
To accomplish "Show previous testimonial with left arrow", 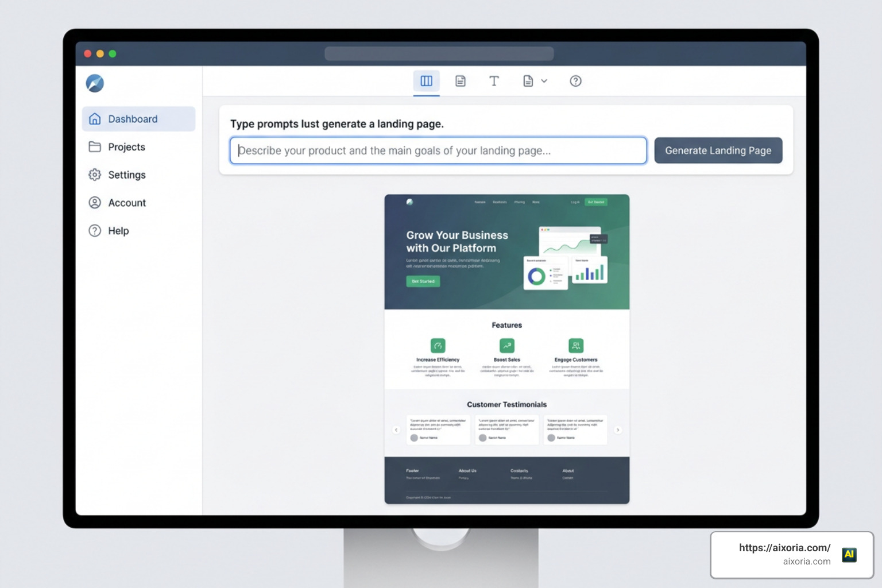I will 396,430.
